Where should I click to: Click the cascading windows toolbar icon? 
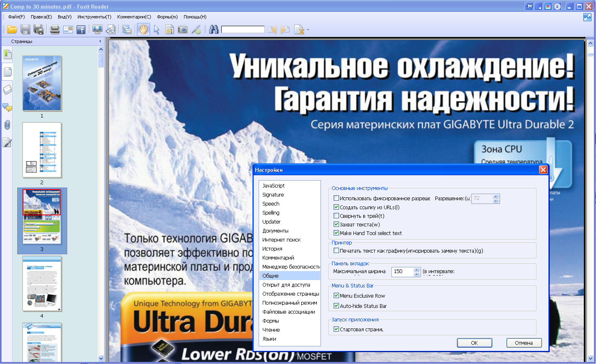[127, 29]
